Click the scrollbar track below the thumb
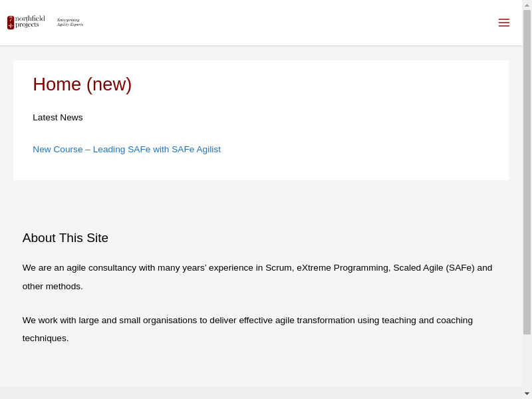532x399 pixels. click(x=527, y=362)
